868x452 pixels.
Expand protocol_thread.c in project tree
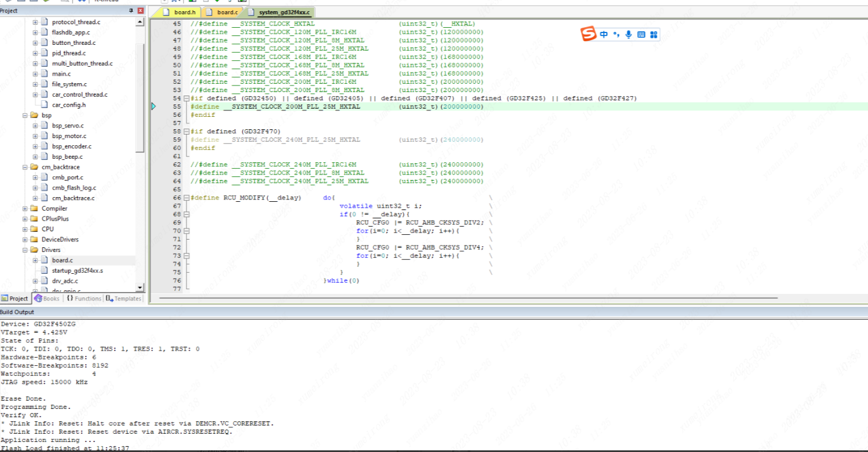pyautogui.click(x=35, y=22)
